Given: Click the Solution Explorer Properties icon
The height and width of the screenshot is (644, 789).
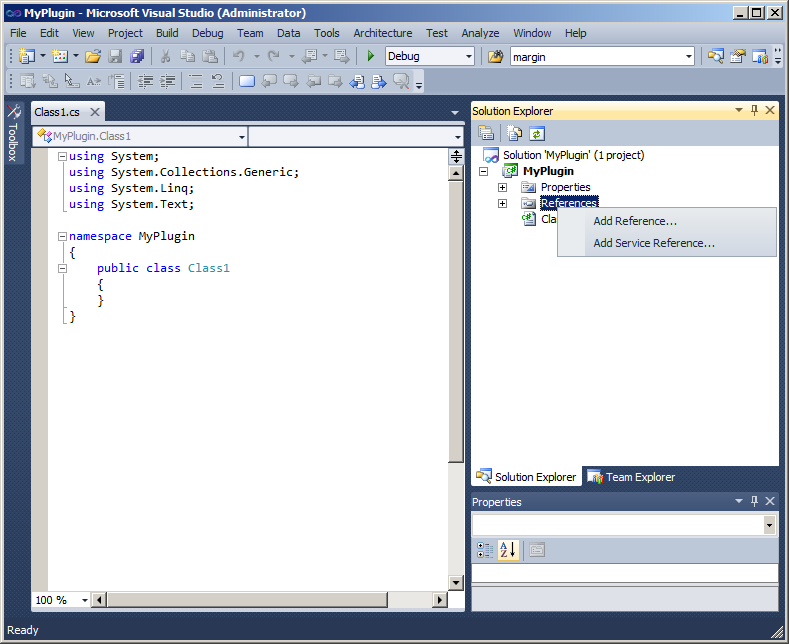Looking at the screenshot, I should coord(486,133).
